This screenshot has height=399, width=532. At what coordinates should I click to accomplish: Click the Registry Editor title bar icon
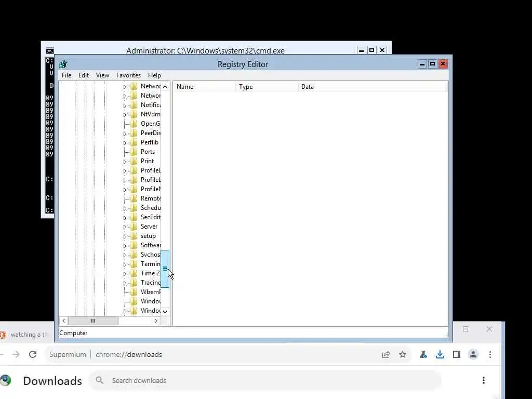(63, 64)
